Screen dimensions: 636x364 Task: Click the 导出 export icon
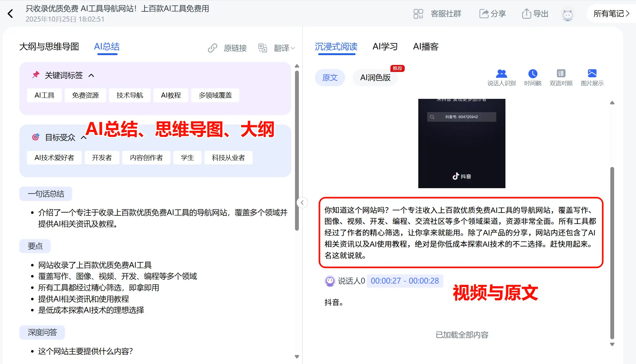point(526,14)
